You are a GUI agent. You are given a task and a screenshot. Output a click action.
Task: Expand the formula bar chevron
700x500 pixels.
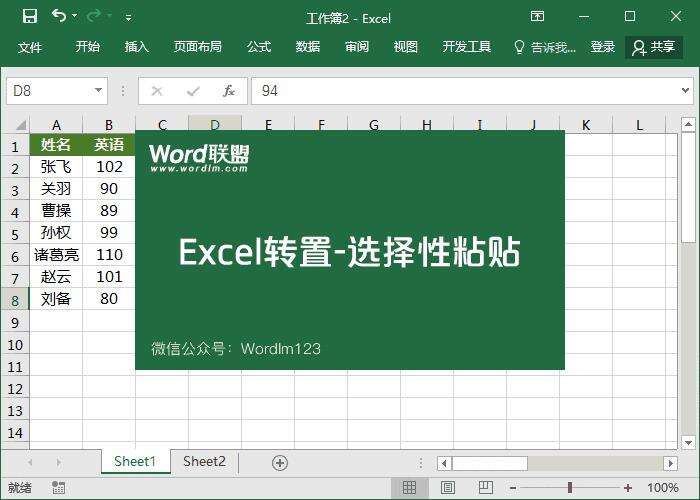pyautogui.click(x=685, y=91)
